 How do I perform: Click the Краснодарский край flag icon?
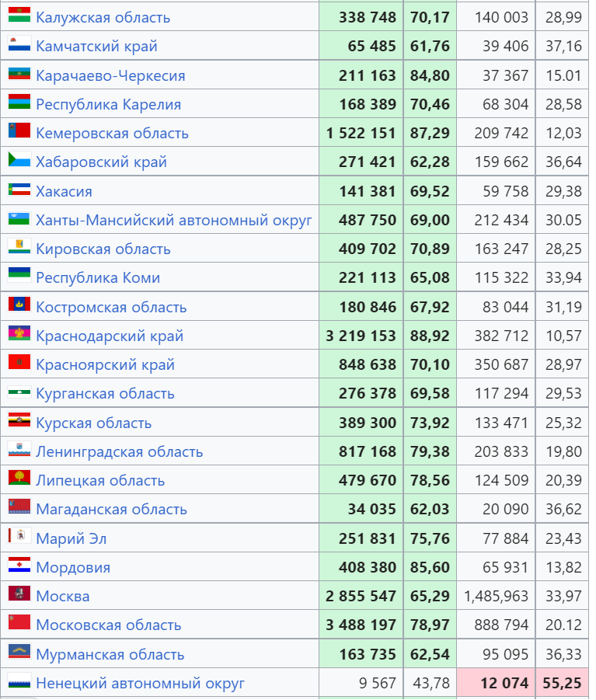[19, 333]
